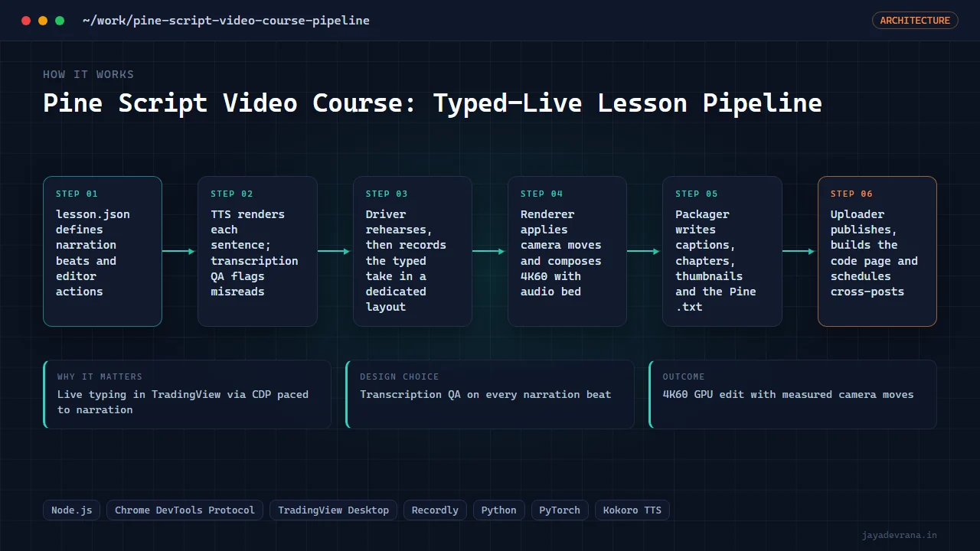Select the ~/work/pine-script-video-course-pipeline path text

226,21
